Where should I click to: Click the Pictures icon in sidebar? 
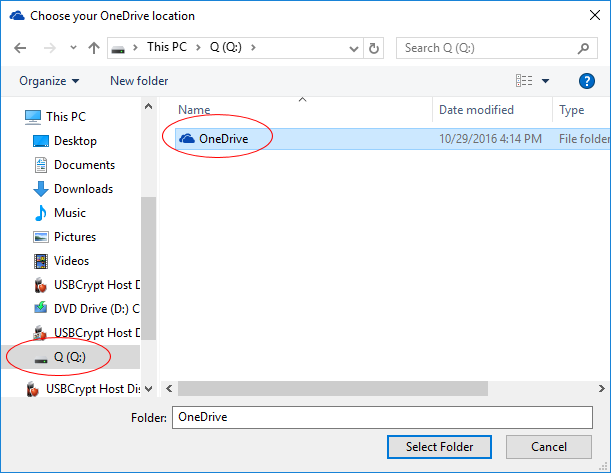point(41,237)
